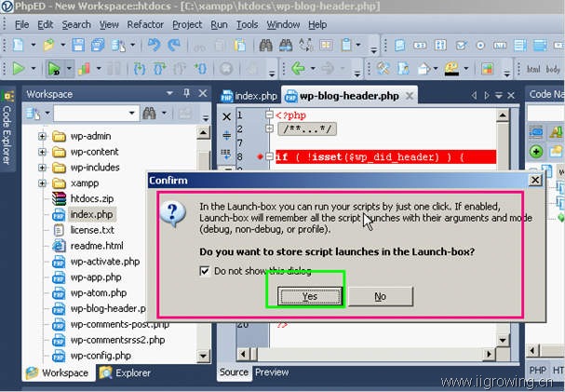Screen dimensions: 565x392
Task: Open a file with the folder icon
Action: pyautogui.click(x=48, y=45)
